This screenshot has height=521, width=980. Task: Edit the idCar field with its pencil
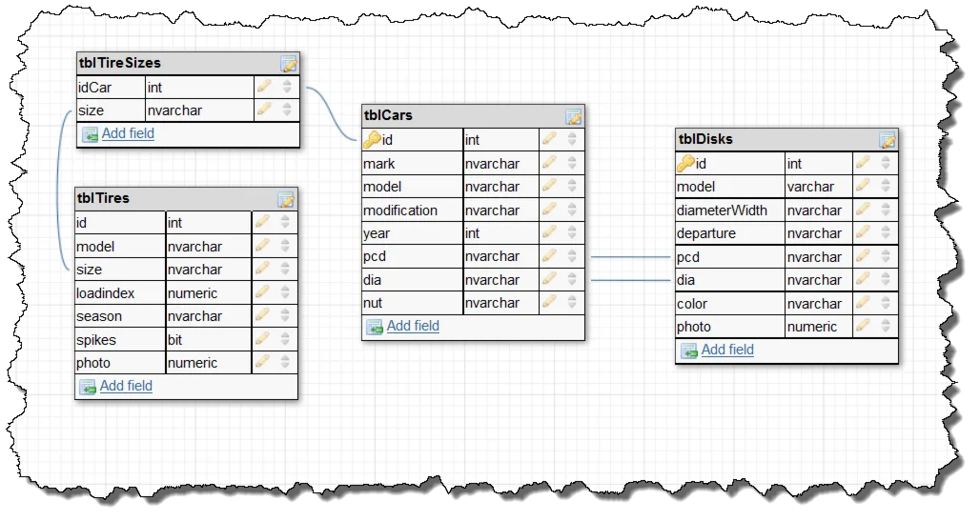tap(264, 87)
